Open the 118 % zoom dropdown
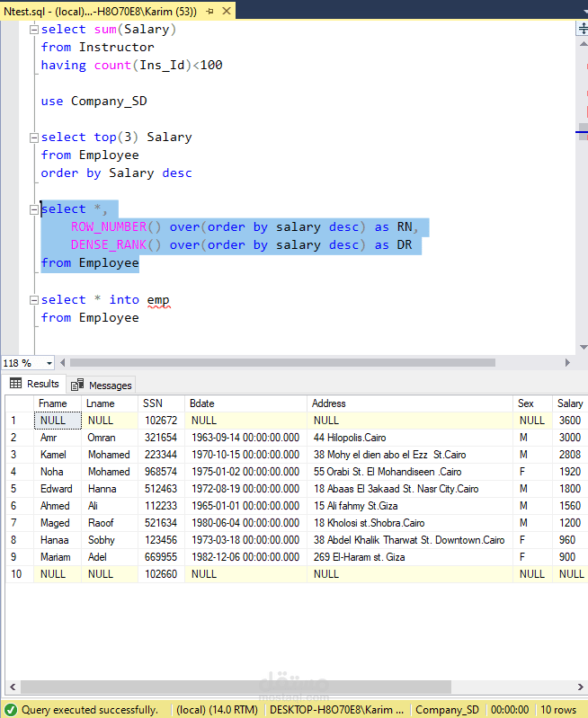 tap(49, 363)
